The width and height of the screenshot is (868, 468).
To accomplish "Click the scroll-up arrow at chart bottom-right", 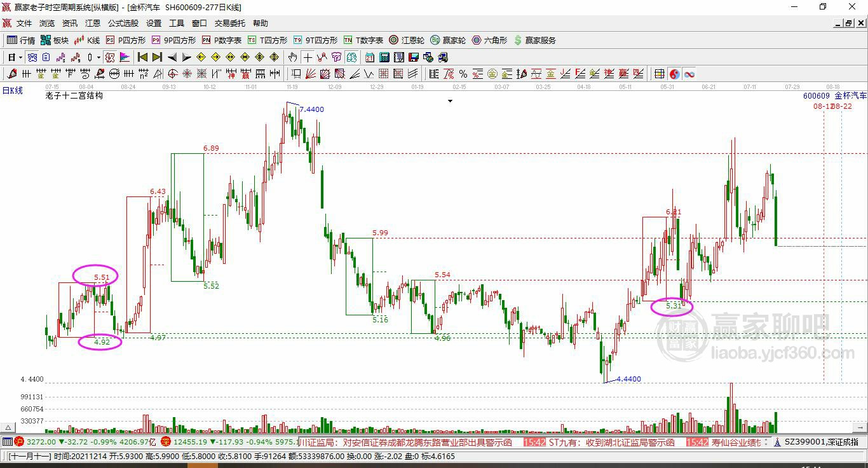I will pyautogui.click(x=860, y=428).
